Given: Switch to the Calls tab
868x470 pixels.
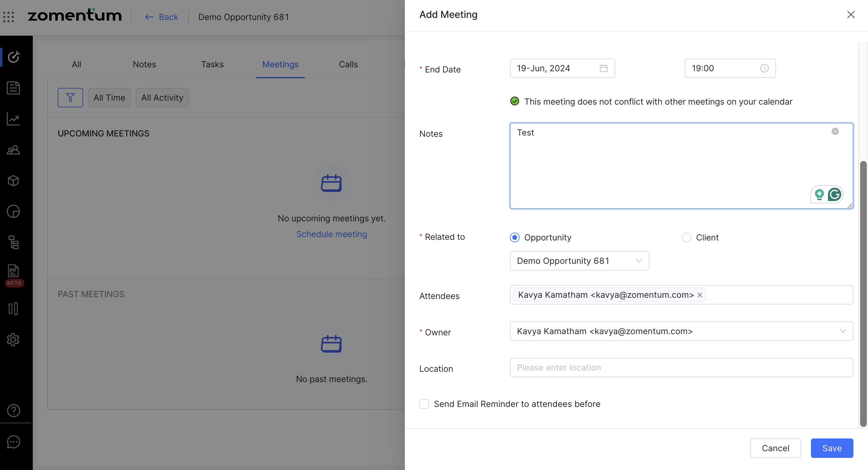Looking at the screenshot, I should coord(348,64).
